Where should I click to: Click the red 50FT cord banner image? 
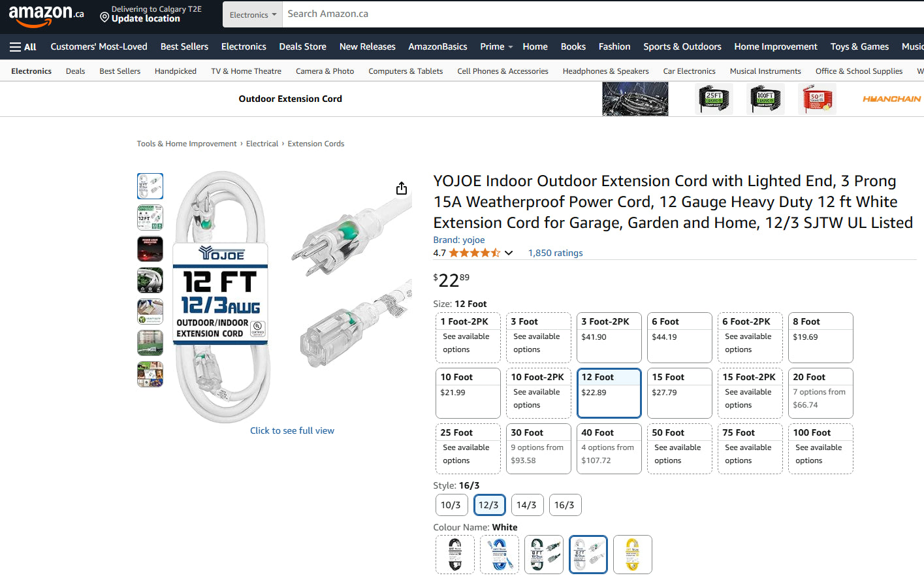[817, 99]
